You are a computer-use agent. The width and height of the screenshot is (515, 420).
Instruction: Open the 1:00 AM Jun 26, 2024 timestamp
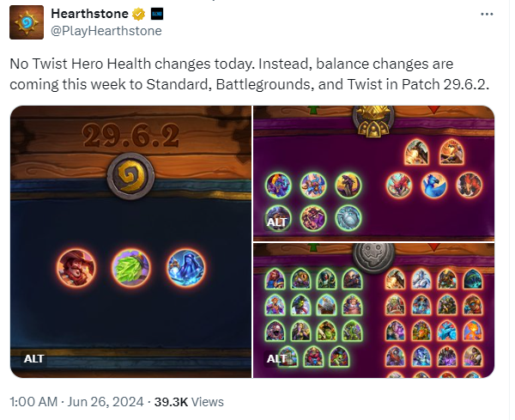[x=76, y=402]
